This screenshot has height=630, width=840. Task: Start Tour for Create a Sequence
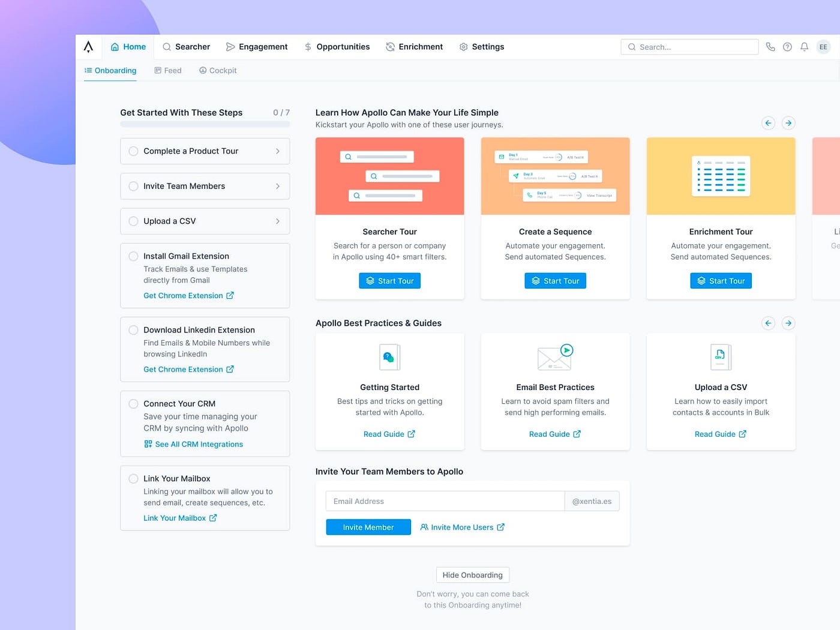tap(555, 281)
